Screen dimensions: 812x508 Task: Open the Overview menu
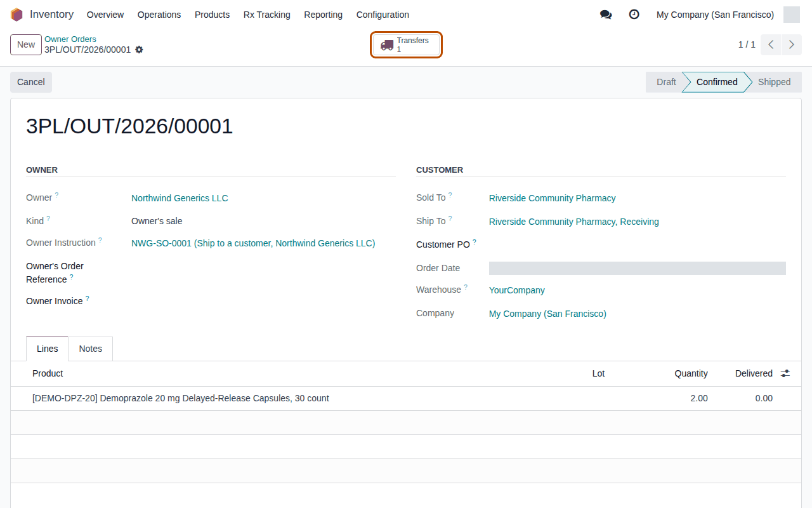105,15
